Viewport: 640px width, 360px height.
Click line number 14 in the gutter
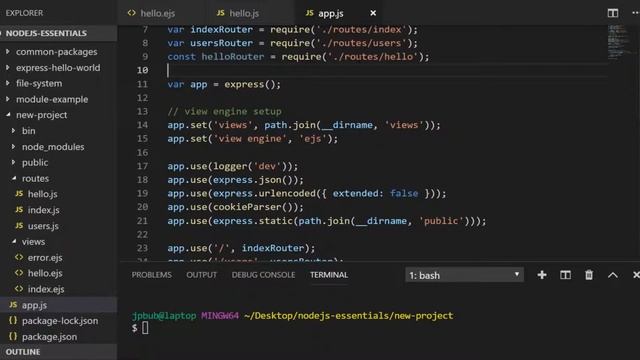[142, 125]
